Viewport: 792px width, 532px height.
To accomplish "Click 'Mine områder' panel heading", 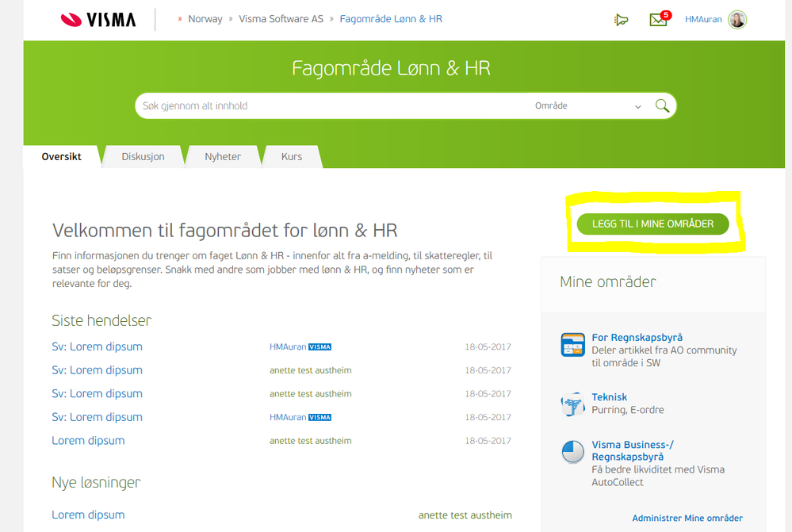I will pyautogui.click(x=607, y=281).
